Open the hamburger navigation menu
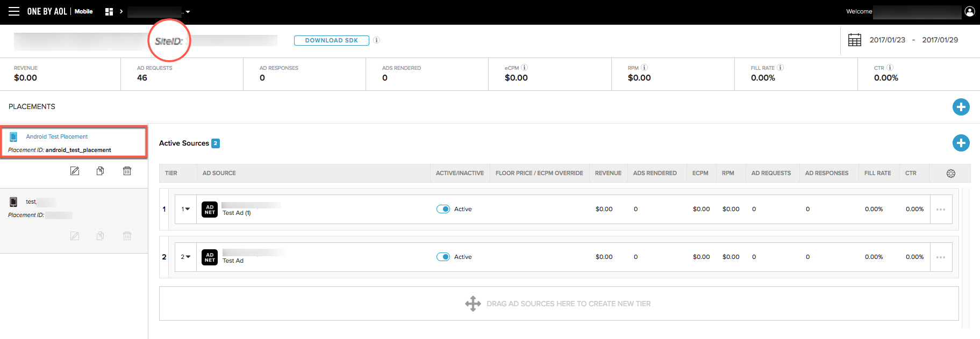Image resolution: width=980 pixels, height=339 pixels. point(14,11)
